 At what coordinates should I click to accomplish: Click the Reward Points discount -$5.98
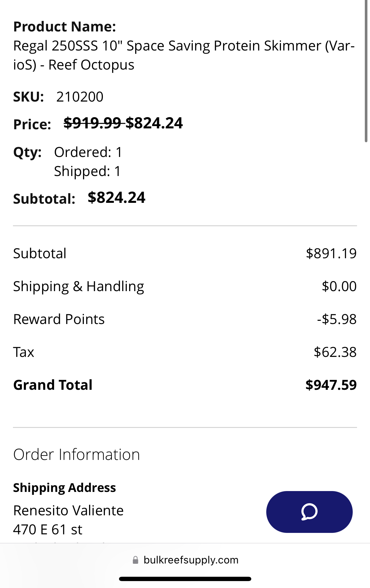(x=337, y=319)
